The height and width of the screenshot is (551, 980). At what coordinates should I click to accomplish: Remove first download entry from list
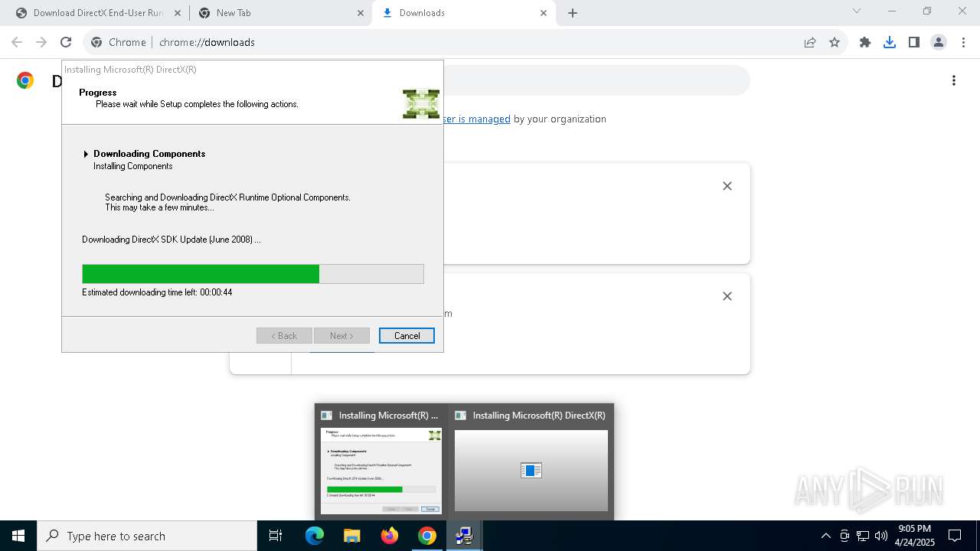tap(727, 186)
